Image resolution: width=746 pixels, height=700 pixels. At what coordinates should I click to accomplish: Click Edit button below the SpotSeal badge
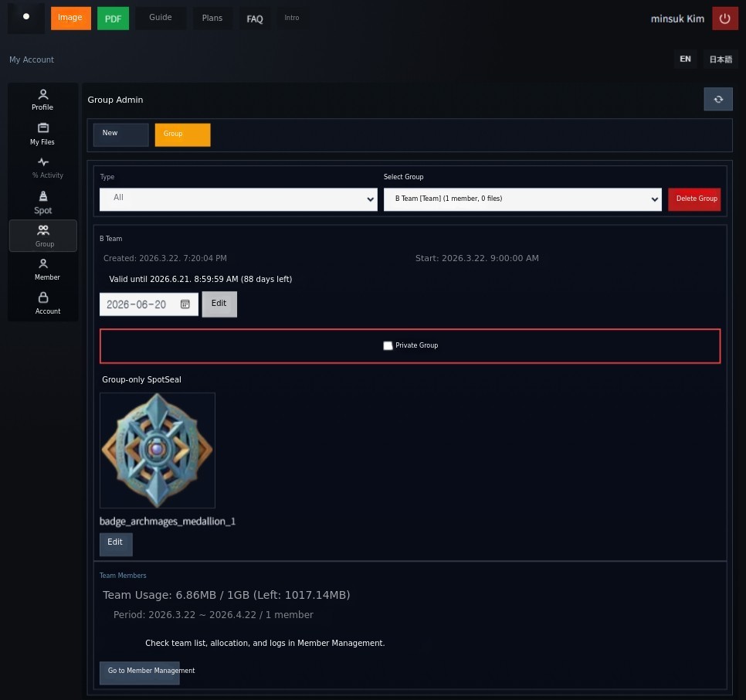click(x=116, y=544)
